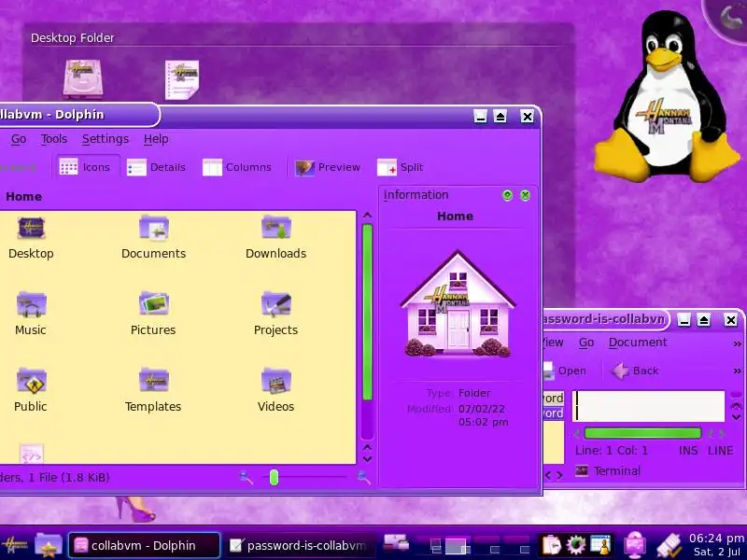Click the zoom-in magnifier icon
Screen dimensions: 747x560
363,477
